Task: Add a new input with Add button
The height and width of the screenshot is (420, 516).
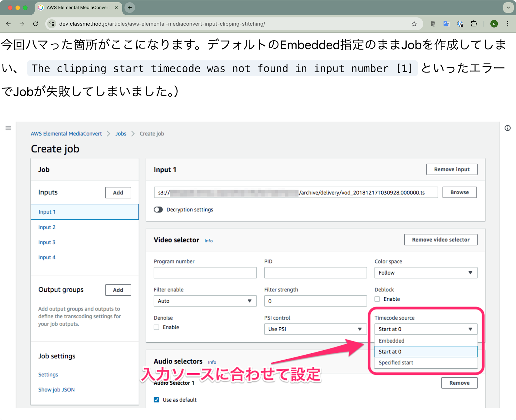Action: tap(118, 192)
